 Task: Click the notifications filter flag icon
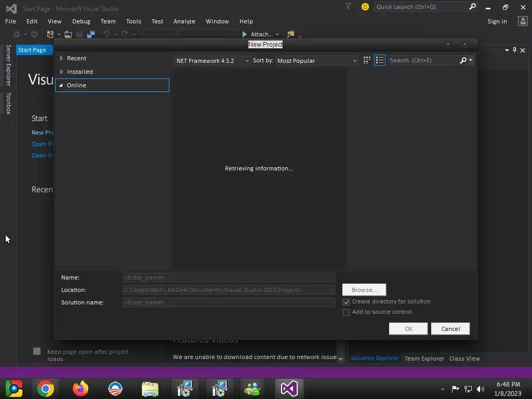(x=348, y=6)
